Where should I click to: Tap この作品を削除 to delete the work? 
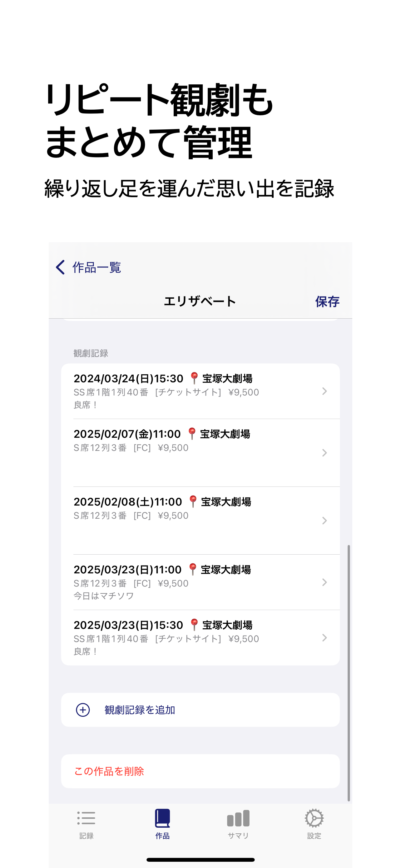109,771
